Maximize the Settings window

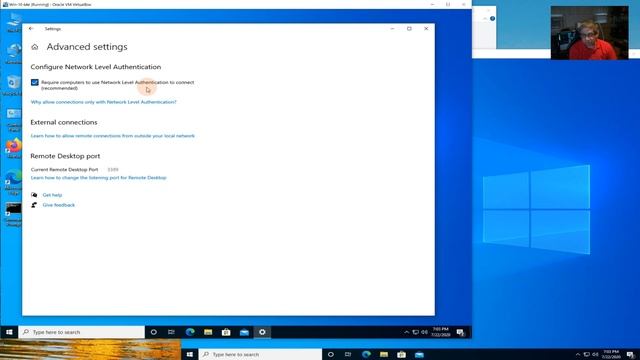409,29
